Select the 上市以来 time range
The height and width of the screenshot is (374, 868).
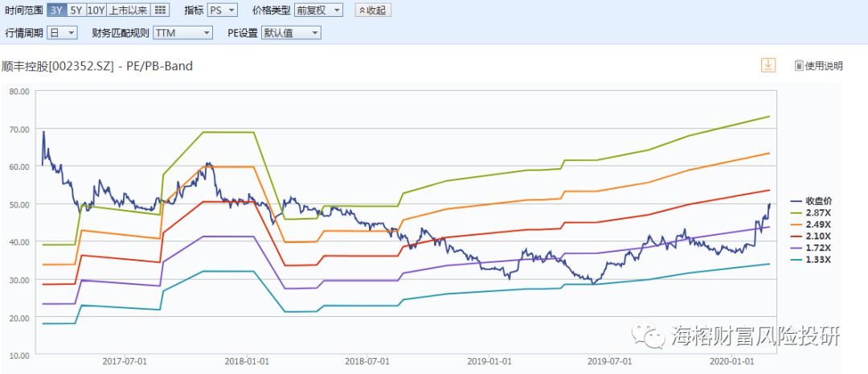(128, 10)
